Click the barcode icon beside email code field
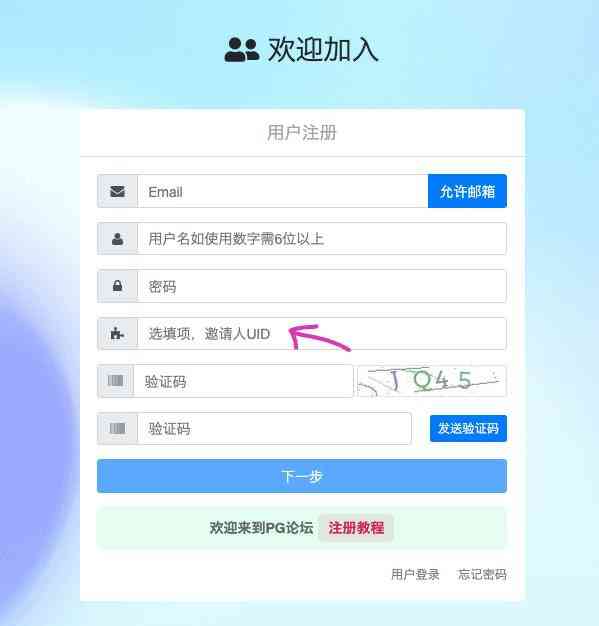 click(117, 428)
